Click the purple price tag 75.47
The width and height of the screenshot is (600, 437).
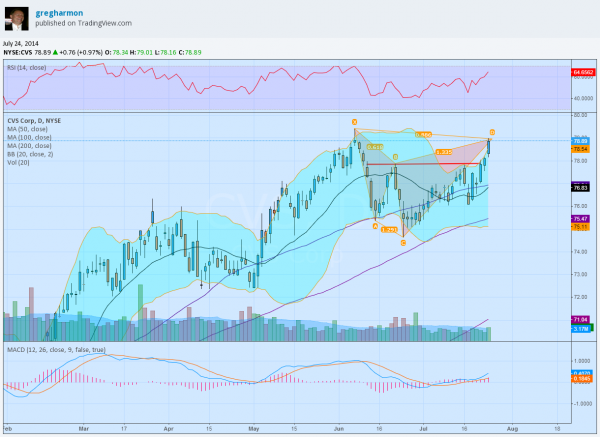click(581, 219)
